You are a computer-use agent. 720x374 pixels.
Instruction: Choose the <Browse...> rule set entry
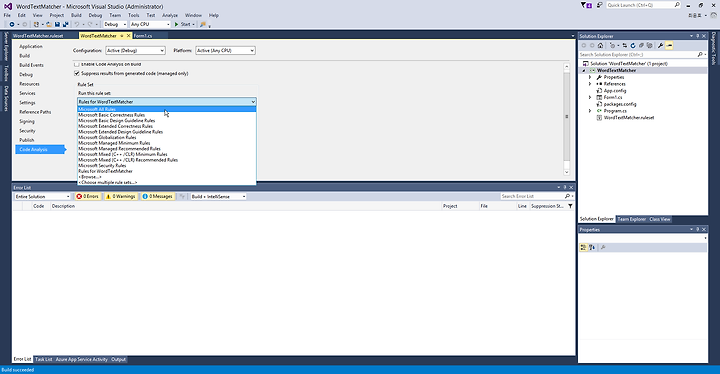167,177
